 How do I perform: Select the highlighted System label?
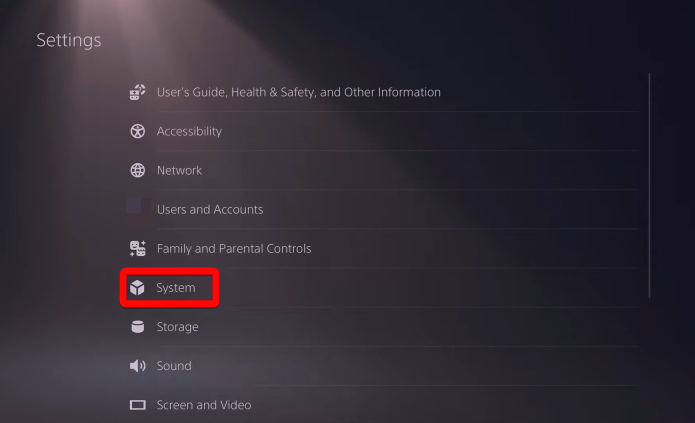[x=176, y=288]
